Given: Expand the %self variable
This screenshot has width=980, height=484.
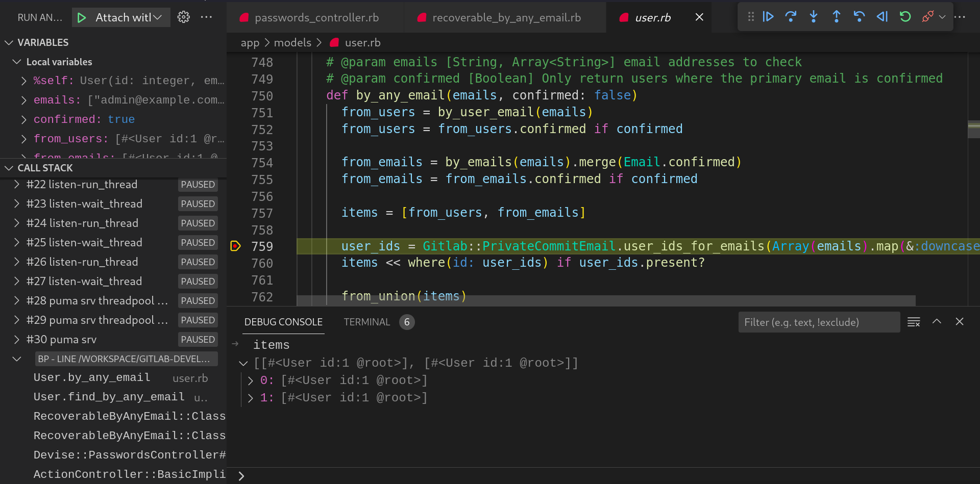Looking at the screenshot, I should [24, 81].
